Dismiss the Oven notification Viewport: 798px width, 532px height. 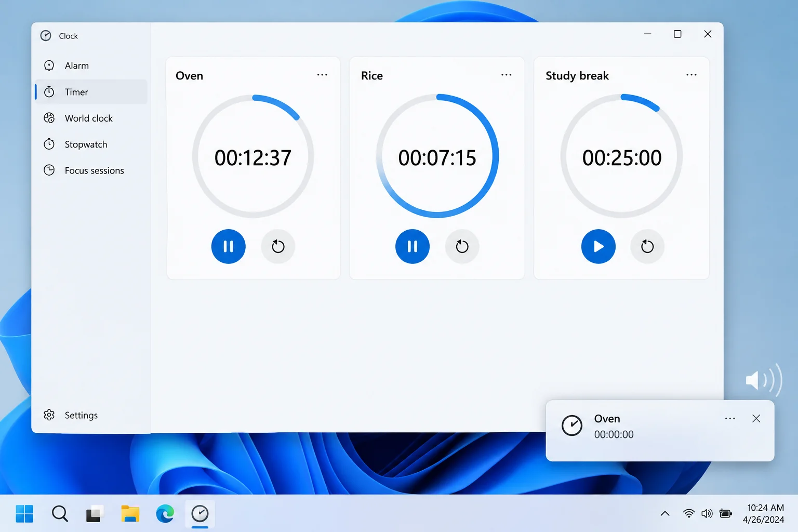[756, 419]
